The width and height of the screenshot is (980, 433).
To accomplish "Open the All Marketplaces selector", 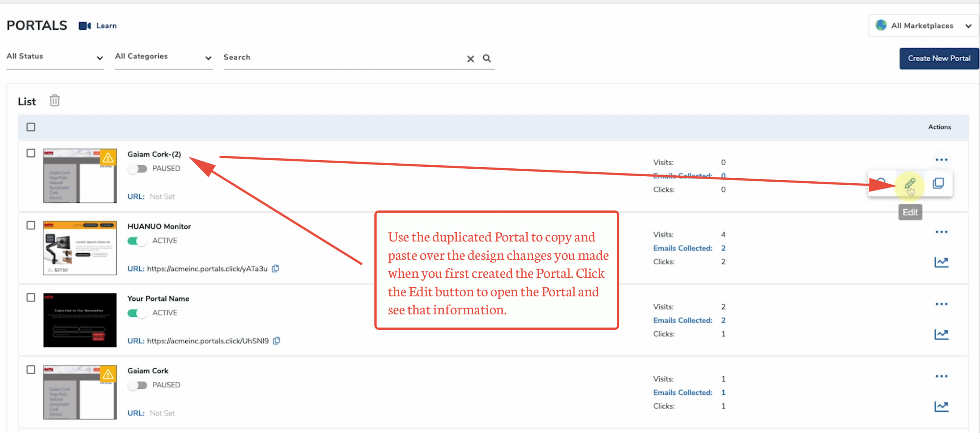I will 924,26.
